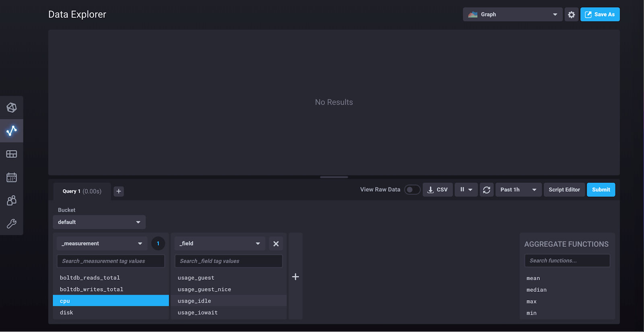This screenshot has height=332, width=644.
Task: Add a new query tab with plus
Action: pos(119,191)
